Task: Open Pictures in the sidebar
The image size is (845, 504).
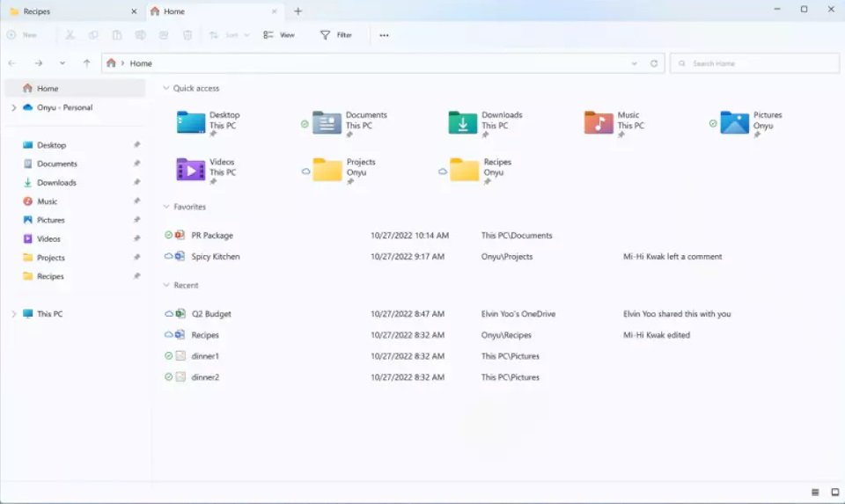Action: coord(51,220)
